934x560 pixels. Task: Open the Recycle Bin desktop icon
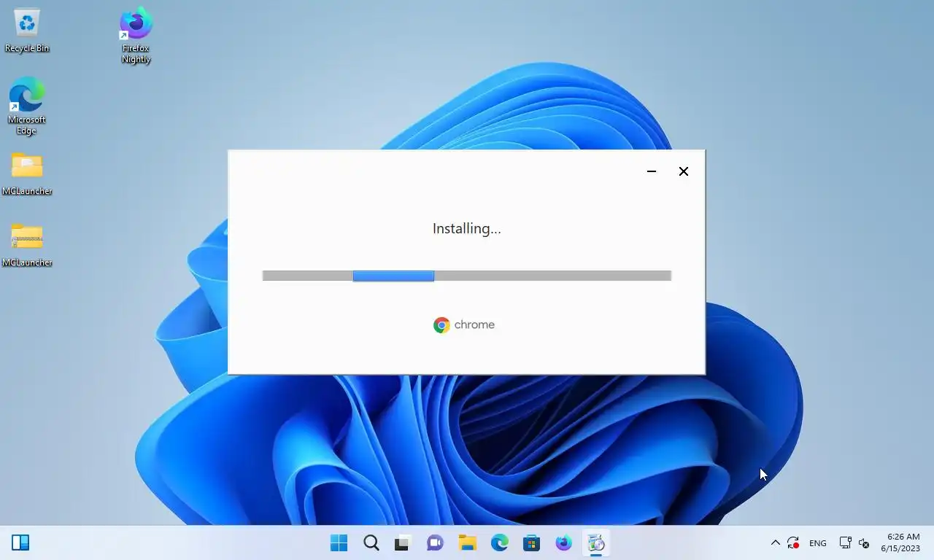tap(27, 31)
